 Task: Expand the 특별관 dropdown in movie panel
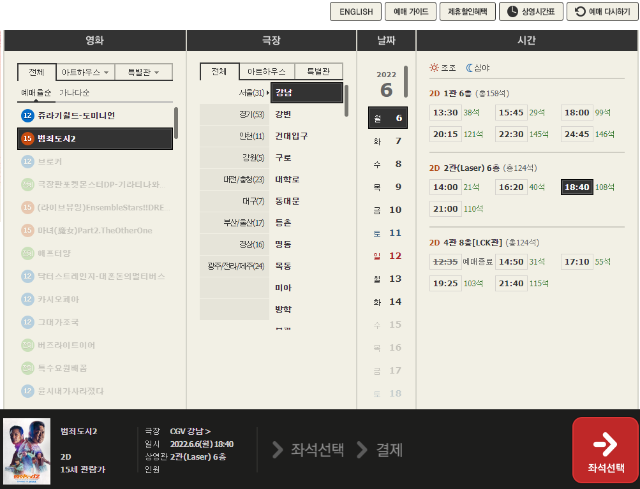coord(144,72)
